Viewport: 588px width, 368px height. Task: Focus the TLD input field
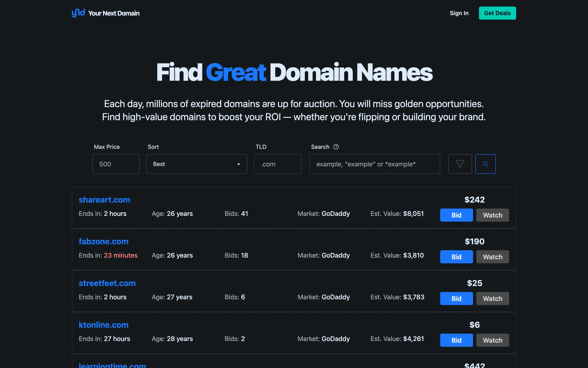click(x=277, y=164)
